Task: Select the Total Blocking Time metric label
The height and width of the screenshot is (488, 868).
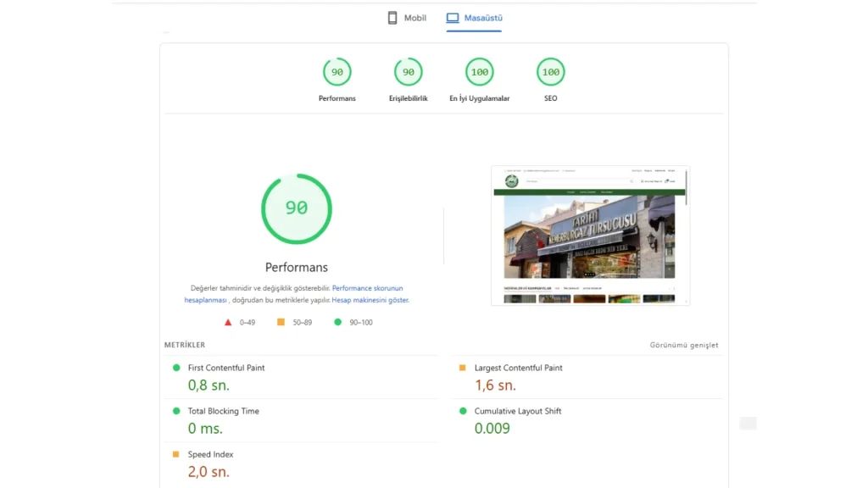Action: coord(224,411)
